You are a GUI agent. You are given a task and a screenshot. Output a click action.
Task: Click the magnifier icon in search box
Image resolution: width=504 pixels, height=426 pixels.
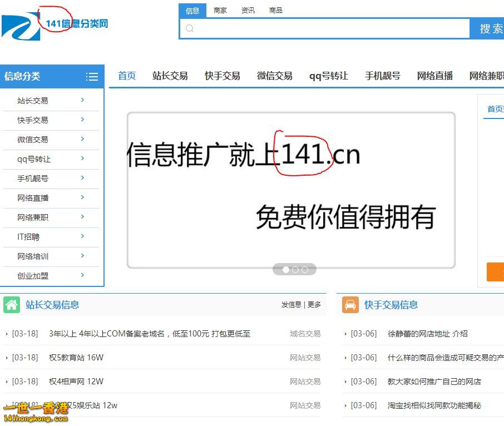[190, 28]
